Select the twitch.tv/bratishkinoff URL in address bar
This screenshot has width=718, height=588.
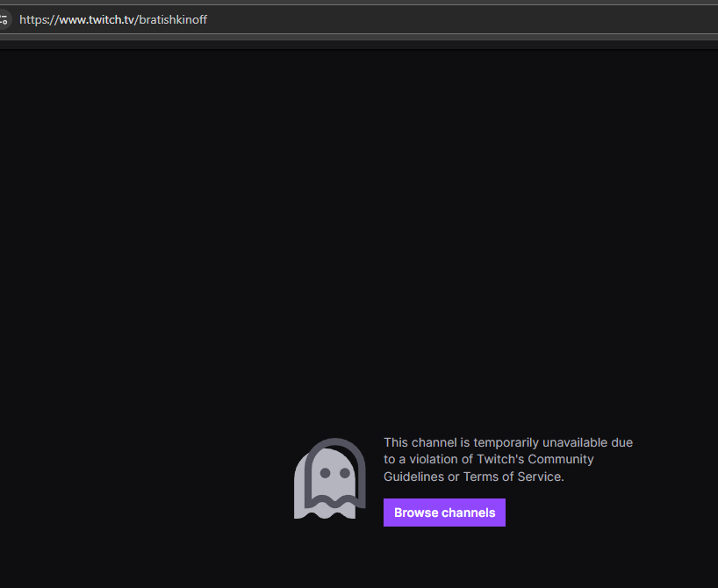(113, 19)
